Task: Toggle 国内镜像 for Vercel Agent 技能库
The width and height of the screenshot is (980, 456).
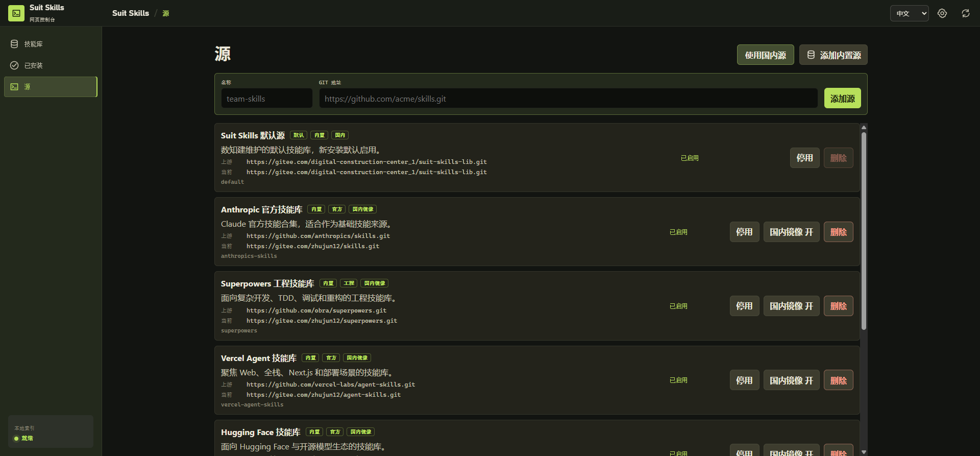Action: (791, 380)
